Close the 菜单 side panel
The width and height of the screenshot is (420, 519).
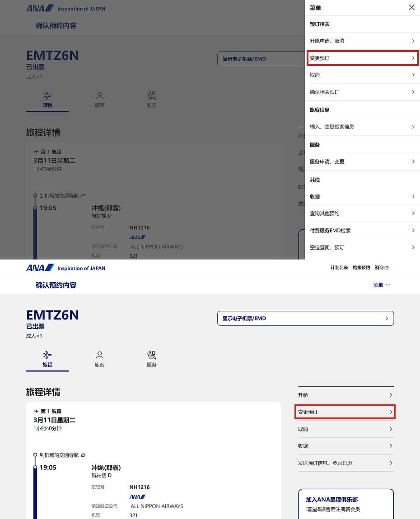pyautogui.click(x=411, y=7)
